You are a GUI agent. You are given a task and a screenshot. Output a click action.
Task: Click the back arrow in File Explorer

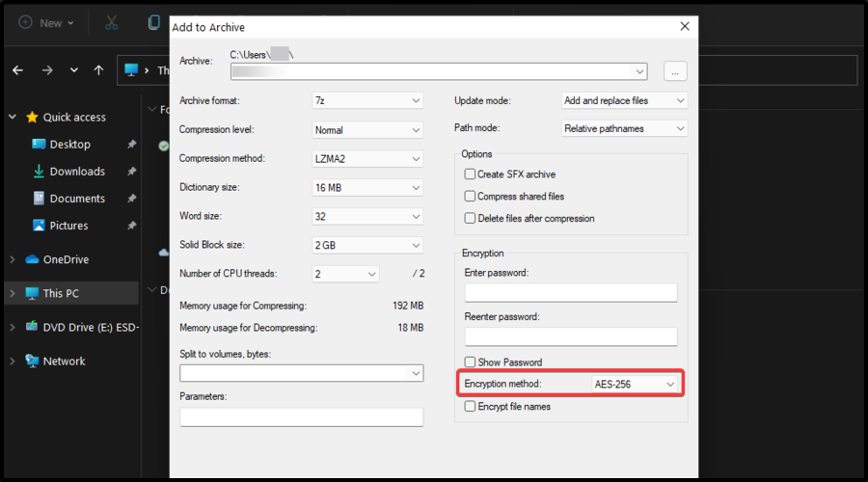coord(17,70)
